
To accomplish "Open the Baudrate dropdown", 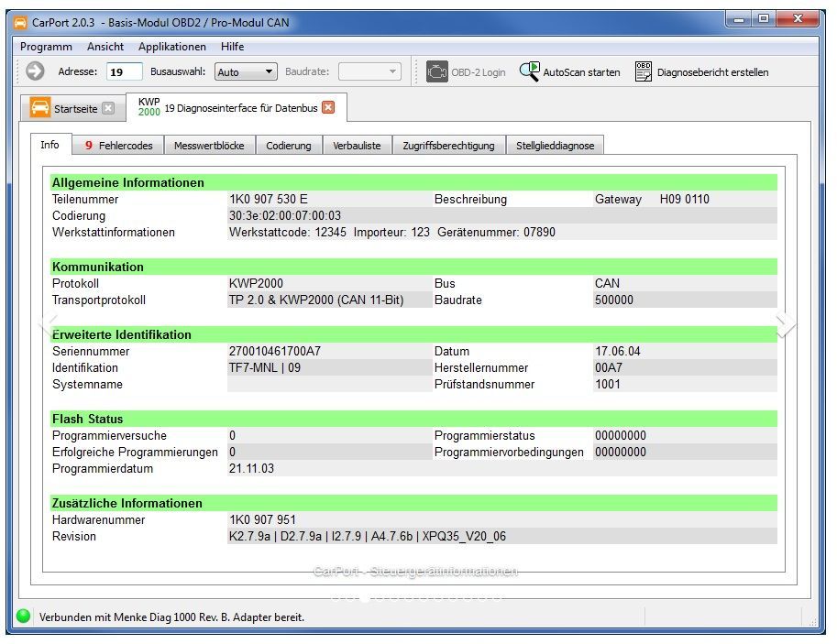I will point(369,71).
